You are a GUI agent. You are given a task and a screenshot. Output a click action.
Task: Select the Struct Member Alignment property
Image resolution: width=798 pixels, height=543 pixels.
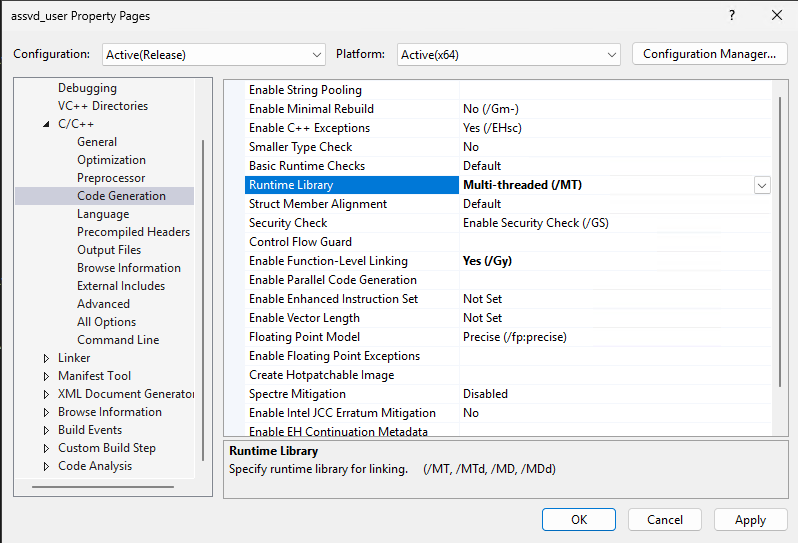click(318, 204)
